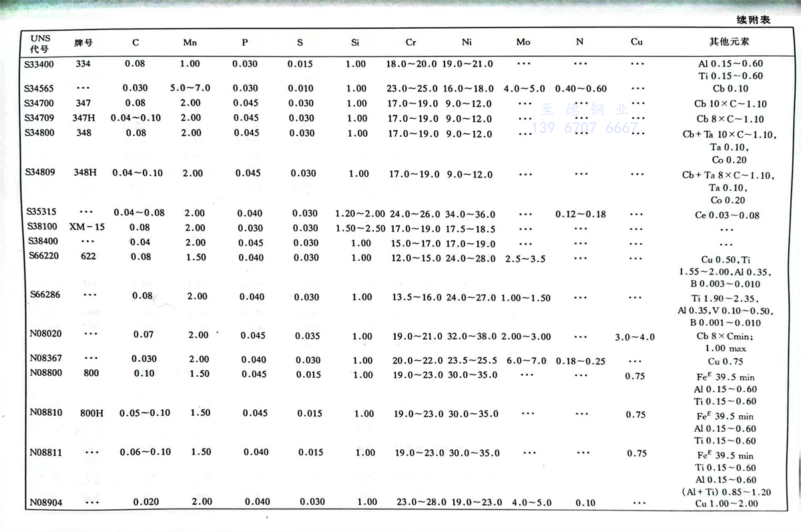Click the UNS code S33400 cell

tap(39, 64)
